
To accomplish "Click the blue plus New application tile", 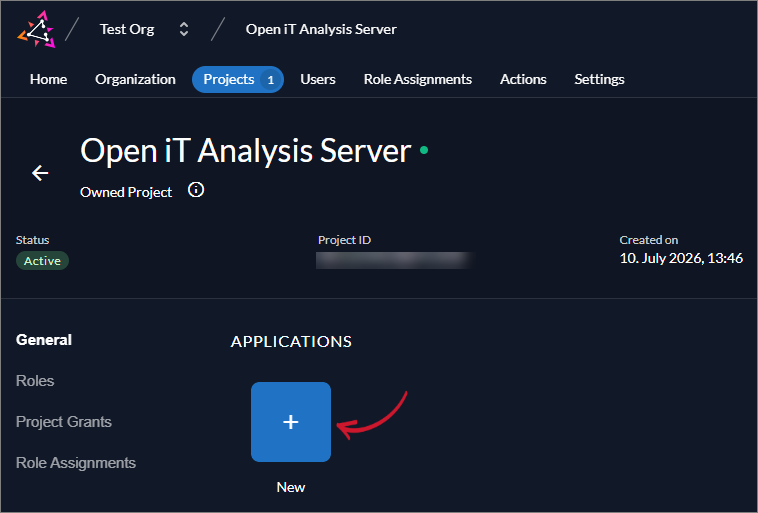I will (x=291, y=422).
